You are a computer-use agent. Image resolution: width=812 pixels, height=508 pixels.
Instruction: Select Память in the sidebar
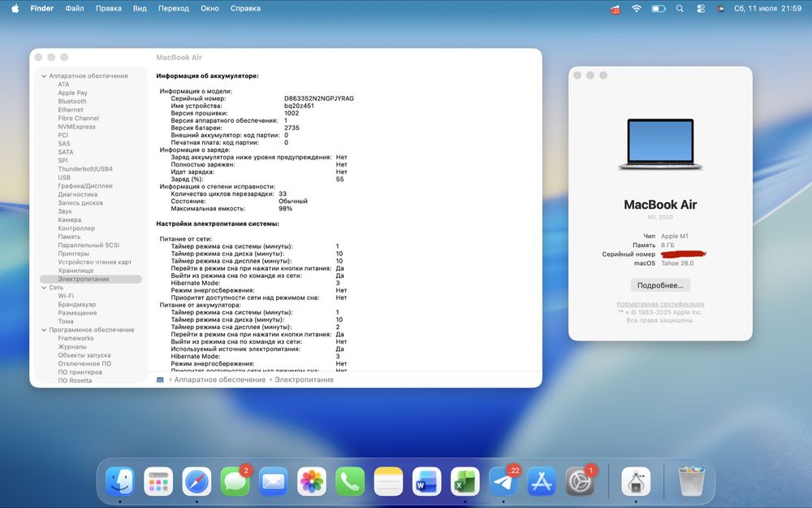coord(69,237)
